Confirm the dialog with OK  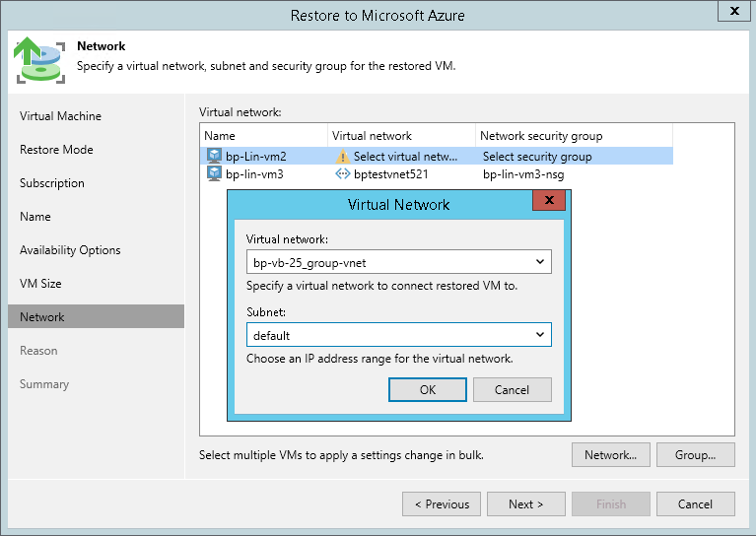click(428, 389)
